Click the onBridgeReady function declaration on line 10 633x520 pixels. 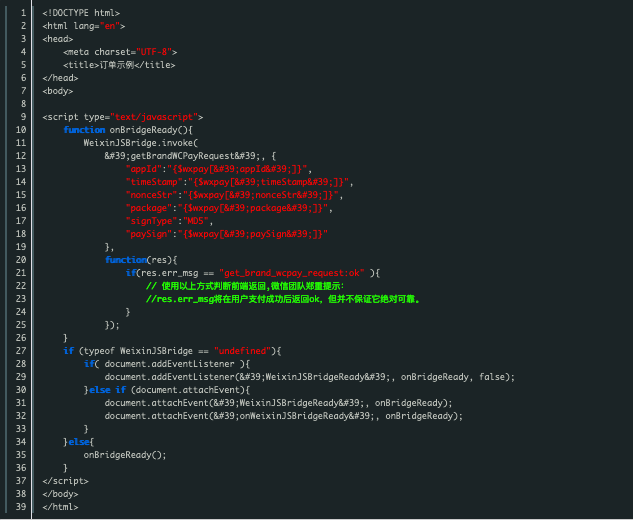coord(128,130)
